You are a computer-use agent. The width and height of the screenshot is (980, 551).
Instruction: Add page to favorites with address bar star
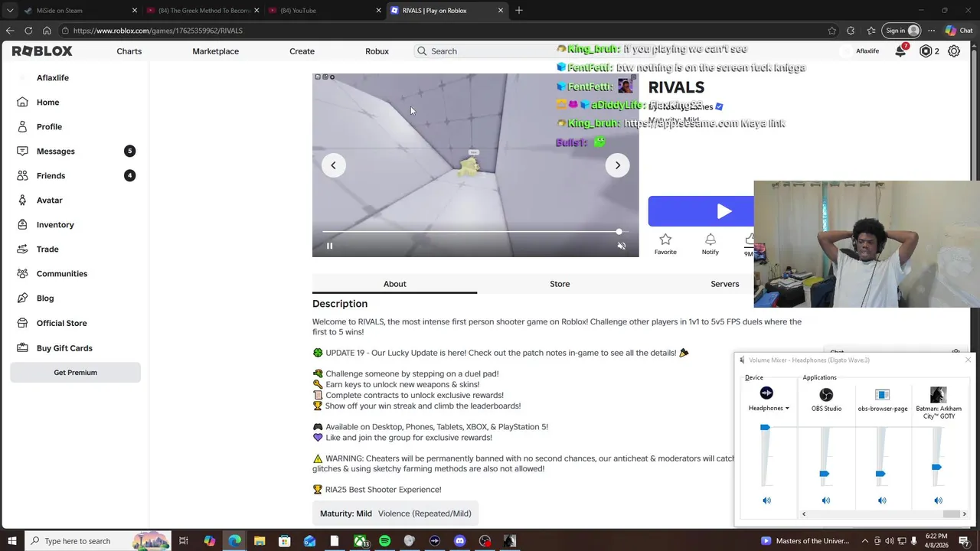tap(832, 31)
